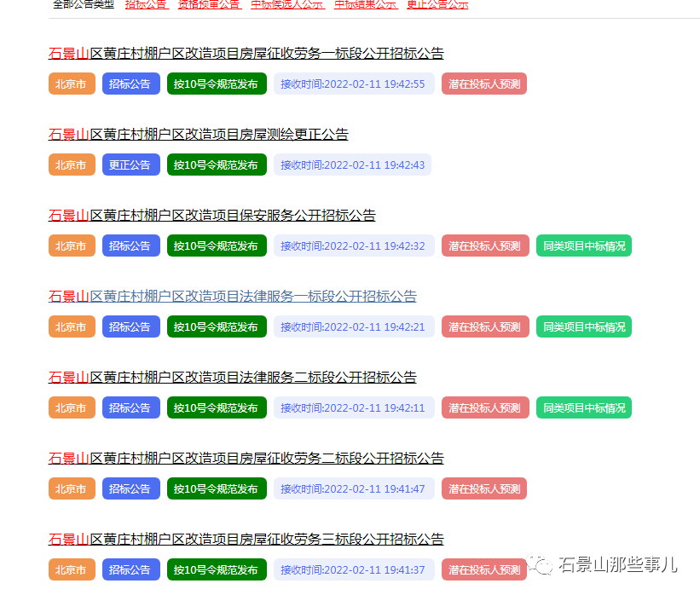Open the 房屋征收劳务三标段 announcement

pos(246,539)
